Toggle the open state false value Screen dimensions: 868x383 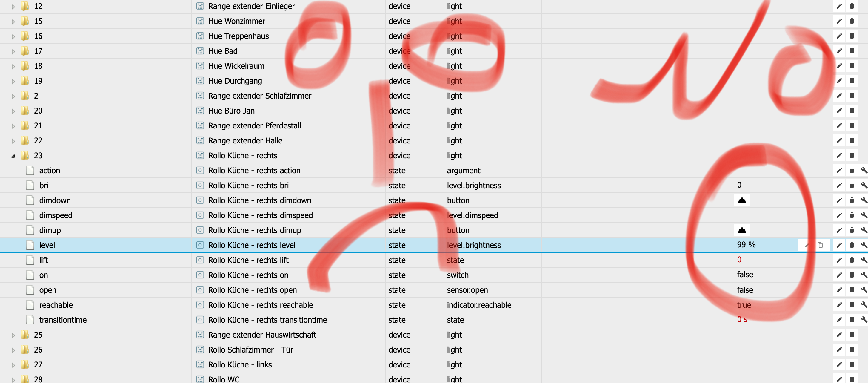pyautogui.click(x=745, y=290)
